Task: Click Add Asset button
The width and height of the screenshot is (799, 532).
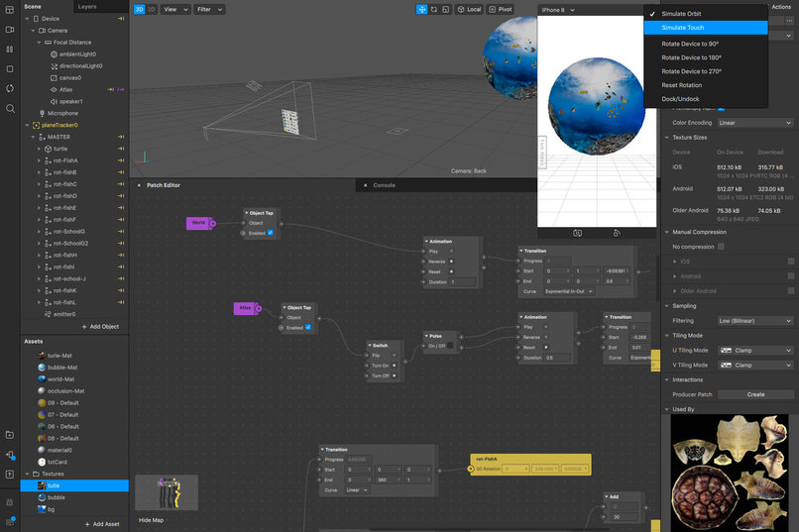Action: coord(102,524)
